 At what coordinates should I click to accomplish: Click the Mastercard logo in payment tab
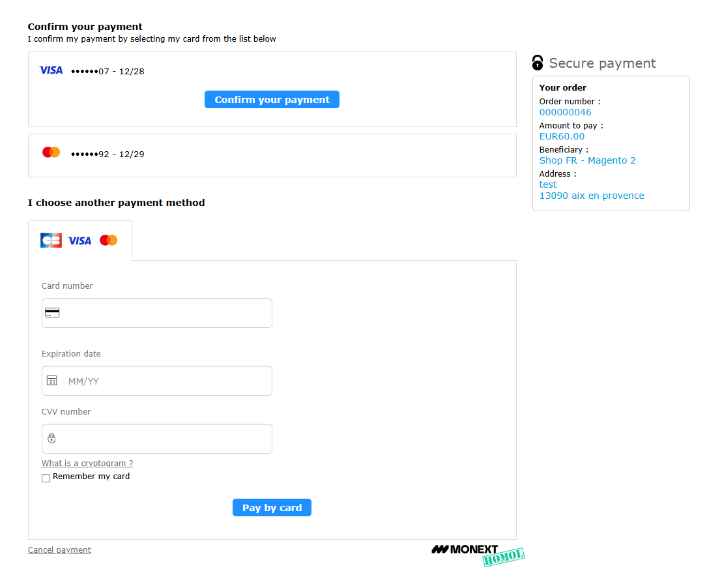coord(108,241)
